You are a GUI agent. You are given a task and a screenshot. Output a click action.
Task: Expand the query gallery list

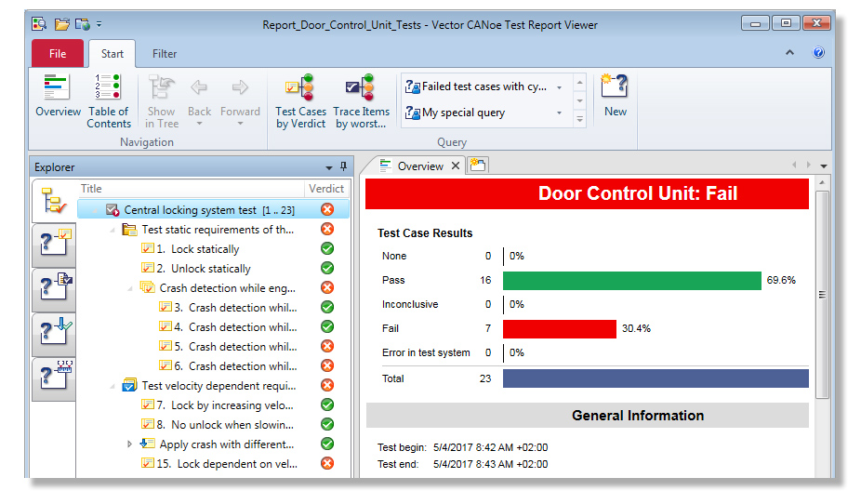point(580,119)
